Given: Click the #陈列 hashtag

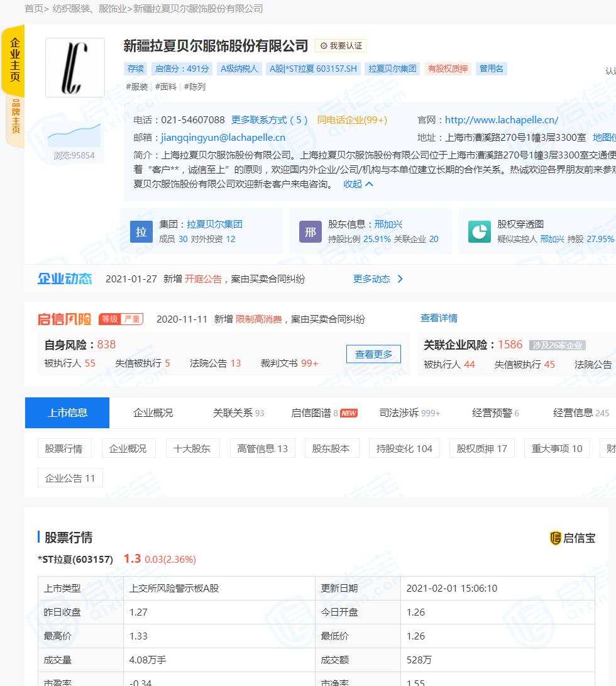Looking at the screenshot, I should (195, 87).
